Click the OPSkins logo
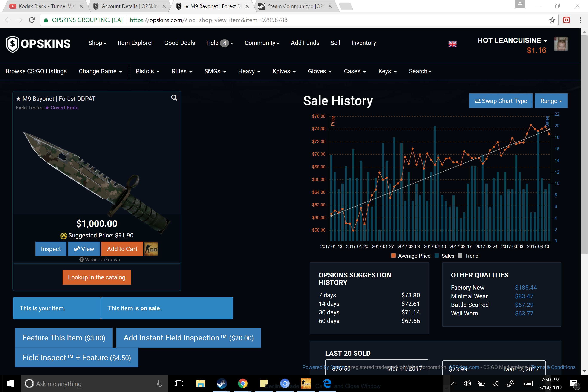 pyautogui.click(x=38, y=44)
